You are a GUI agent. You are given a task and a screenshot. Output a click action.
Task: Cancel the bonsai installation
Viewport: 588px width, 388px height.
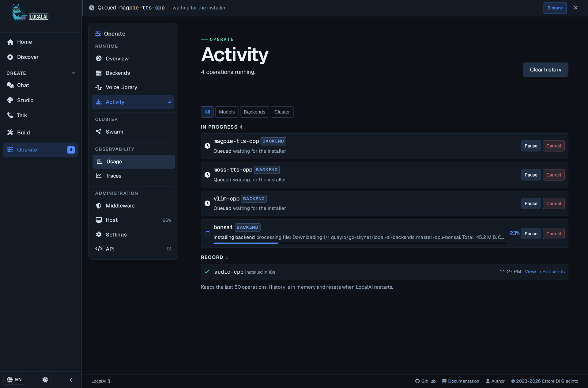(x=553, y=234)
